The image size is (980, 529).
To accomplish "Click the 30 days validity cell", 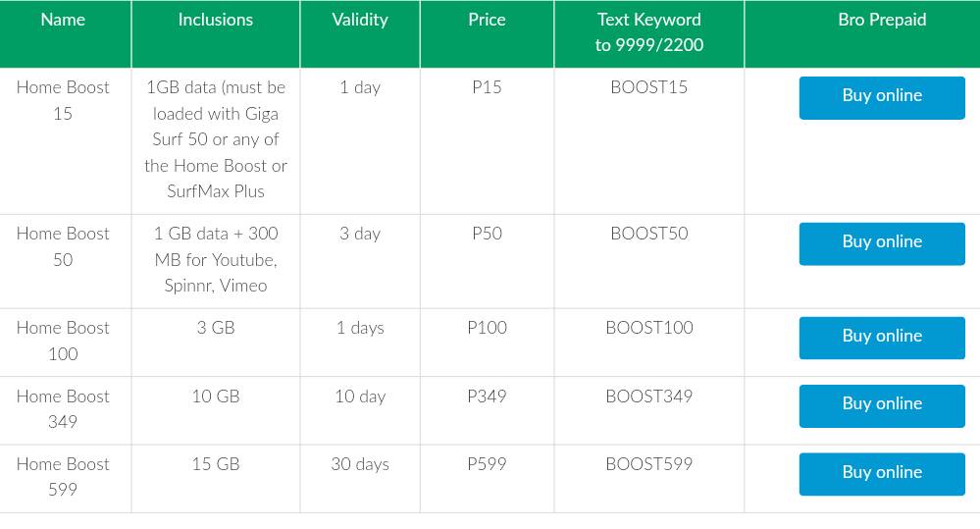I will (x=360, y=464).
